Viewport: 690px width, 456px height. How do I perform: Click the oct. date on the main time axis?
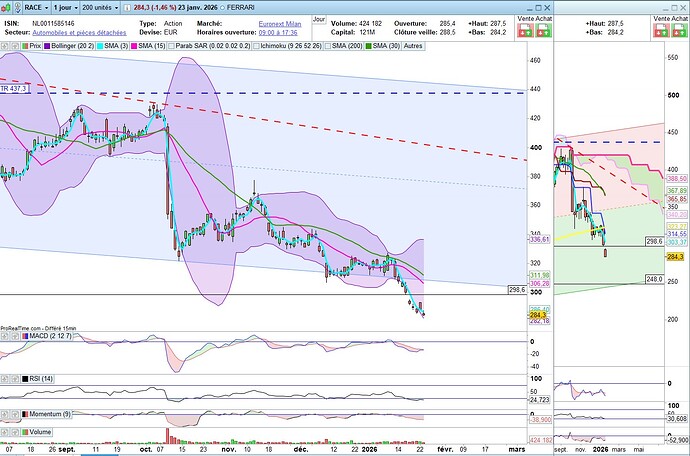(x=146, y=449)
